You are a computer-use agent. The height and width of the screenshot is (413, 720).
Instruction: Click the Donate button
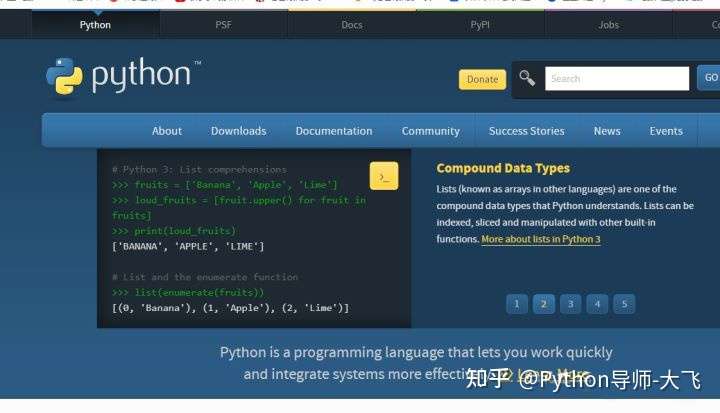coord(482,79)
